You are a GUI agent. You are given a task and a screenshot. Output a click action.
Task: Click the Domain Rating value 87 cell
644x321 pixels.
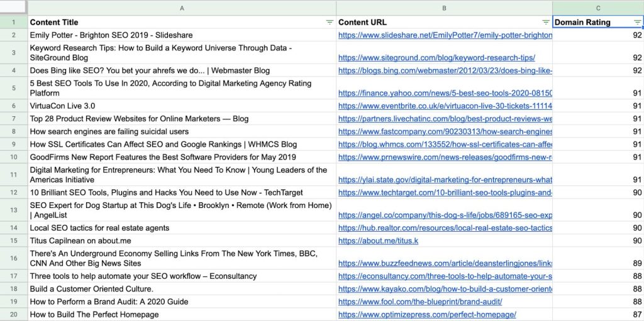click(x=597, y=314)
